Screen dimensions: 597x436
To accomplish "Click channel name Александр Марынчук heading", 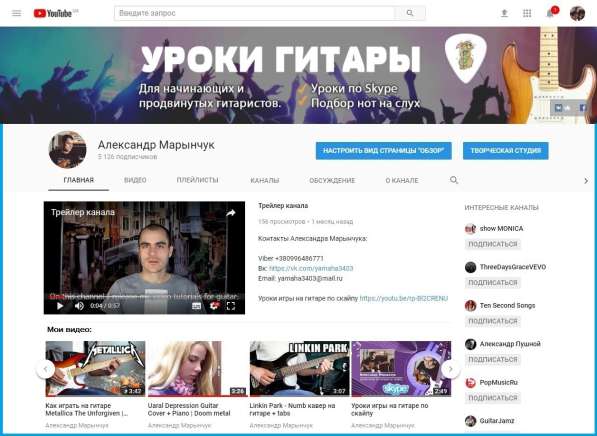I will tap(156, 145).
